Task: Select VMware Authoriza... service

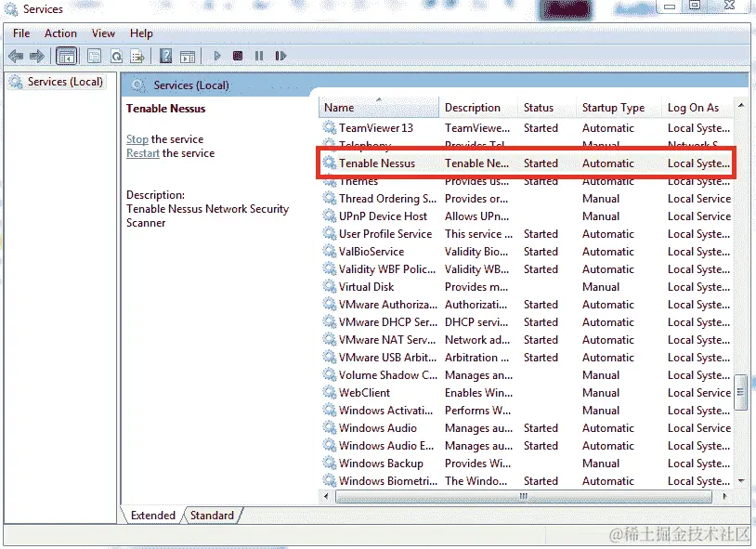Action: point(388,305)
